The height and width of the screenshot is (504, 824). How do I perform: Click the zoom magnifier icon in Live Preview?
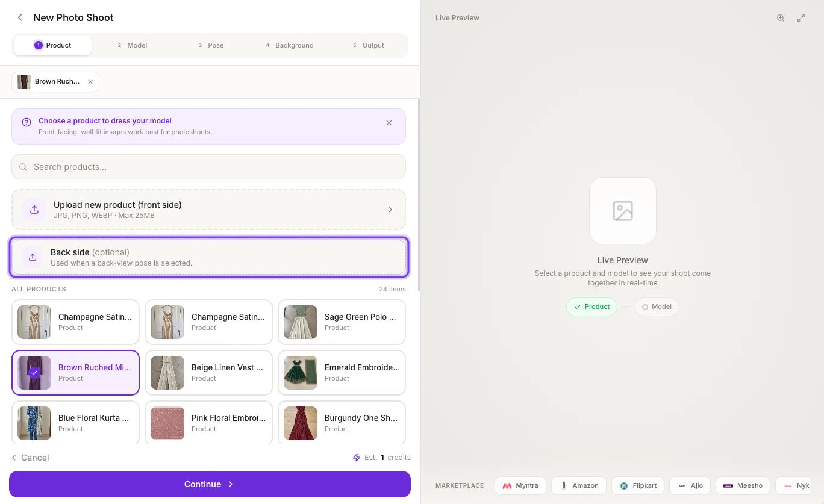(x=781, y=18)
